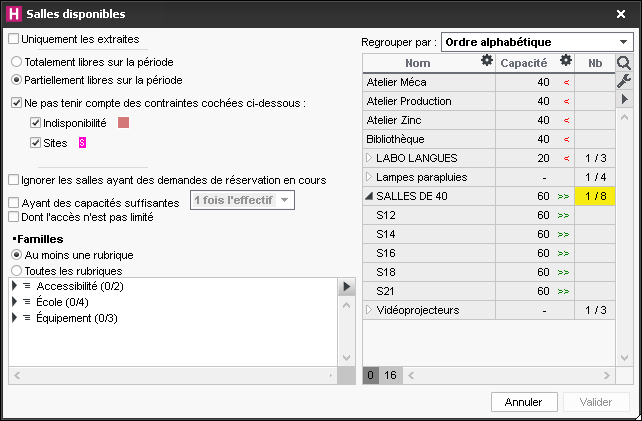Click the 16 total count below list
Screen dimensions: 642x421
pos(390,375)
